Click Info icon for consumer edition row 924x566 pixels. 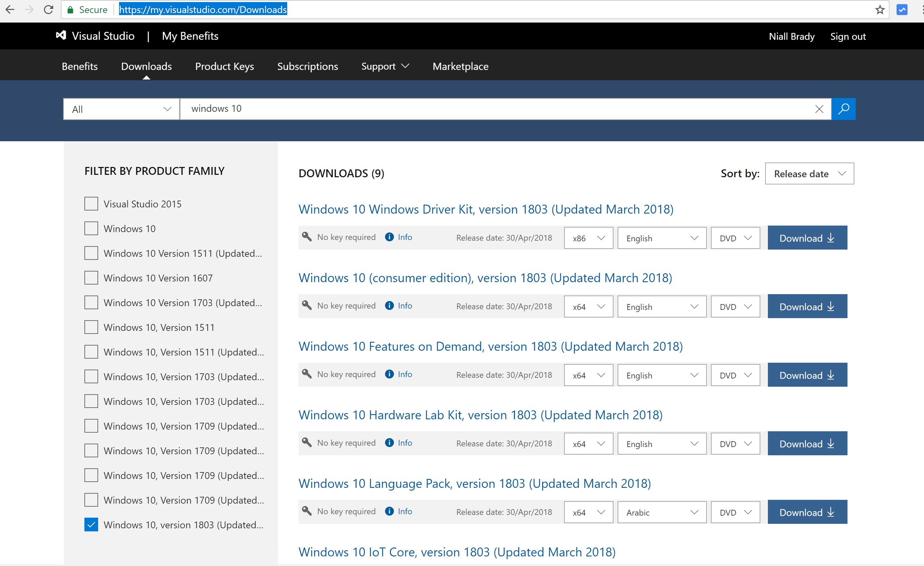389,306
